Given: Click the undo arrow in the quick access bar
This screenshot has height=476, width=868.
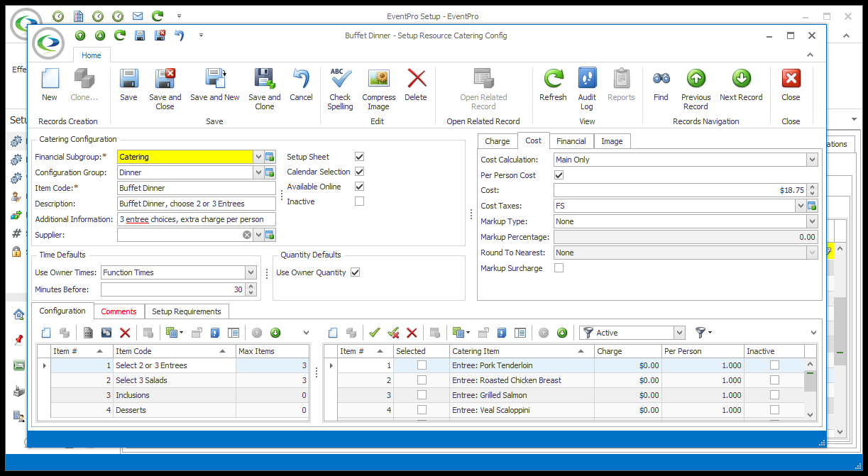Looking at the screenshot, I should (179, 35).
